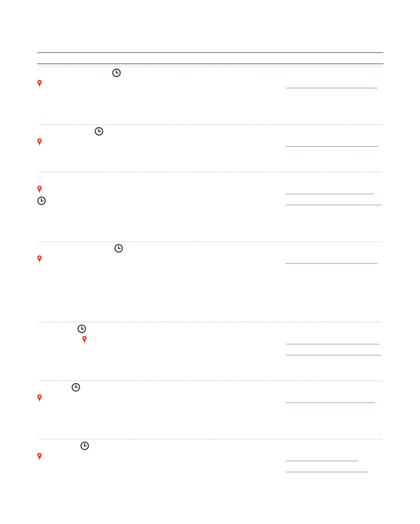
Task: Click the clock icon in the first entry
Action: coord(116,73)
